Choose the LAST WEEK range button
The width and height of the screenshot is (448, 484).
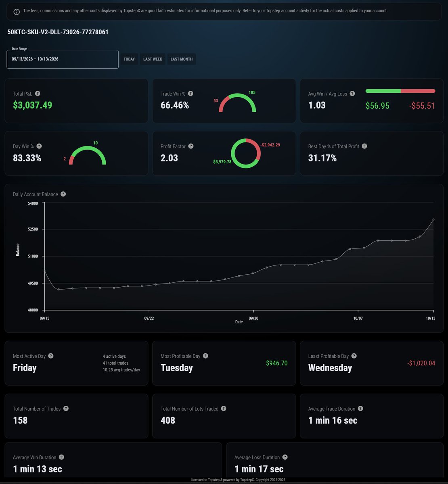click(153, 59)
